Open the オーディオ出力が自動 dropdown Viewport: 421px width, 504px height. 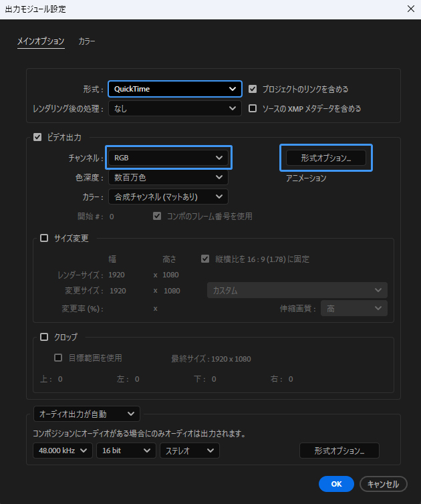(86, 414)
